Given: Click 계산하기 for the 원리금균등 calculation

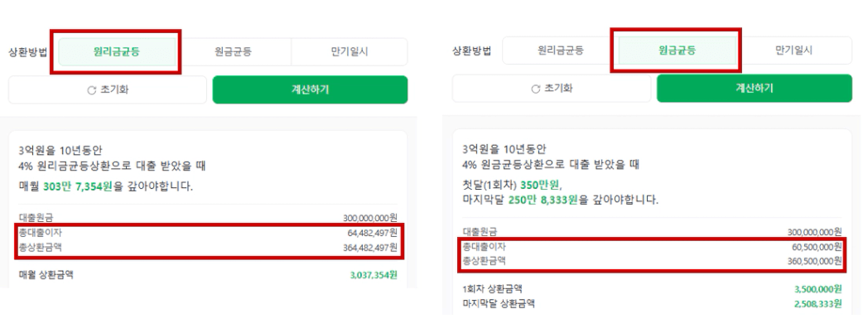Looking at the screenshot, I should coord(310,89).
